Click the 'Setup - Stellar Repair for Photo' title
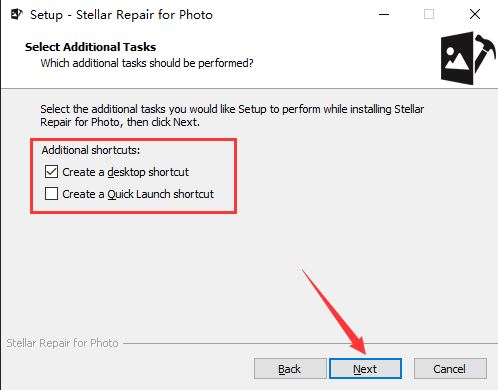Screen dimensions: 498x390 pyautogui.click(x=121, y=15)
